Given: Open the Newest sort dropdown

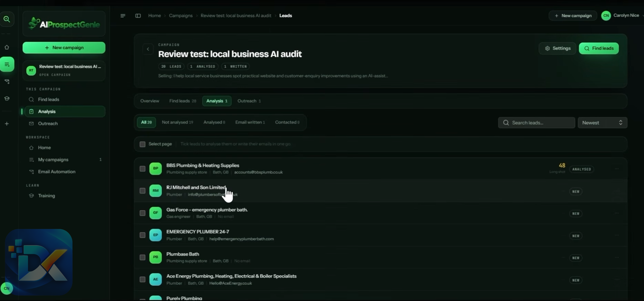Looking at the screenshot, I should [602, 123].
